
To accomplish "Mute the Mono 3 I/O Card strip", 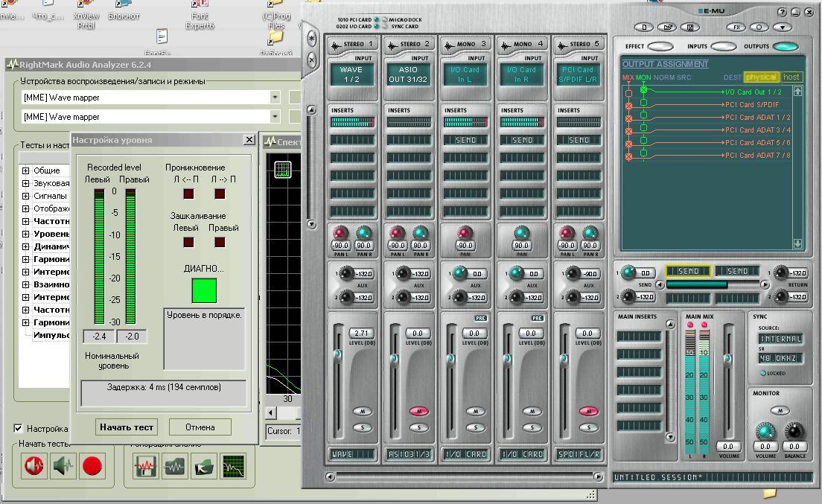I will tap(476, 411).
